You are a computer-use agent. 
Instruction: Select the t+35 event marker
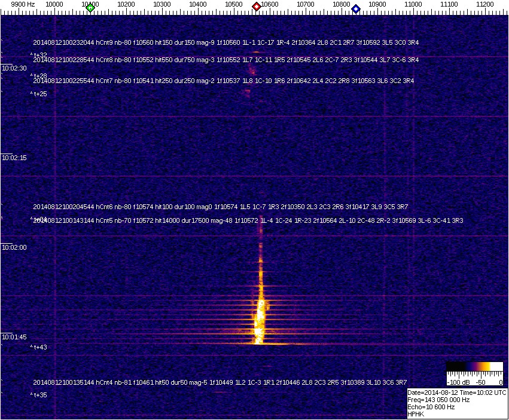tap(39, 395)
